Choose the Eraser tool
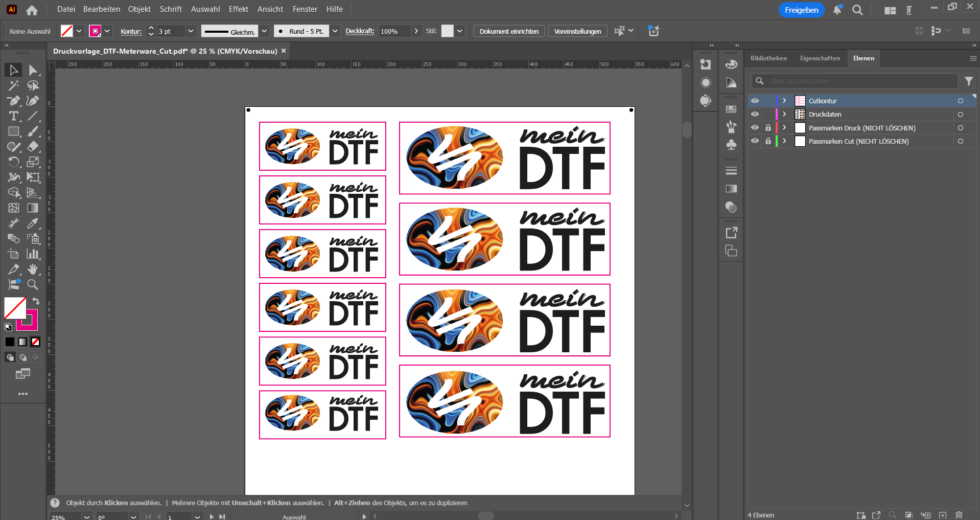The height and width of the screenshot is (520, 980). [33, 147]
